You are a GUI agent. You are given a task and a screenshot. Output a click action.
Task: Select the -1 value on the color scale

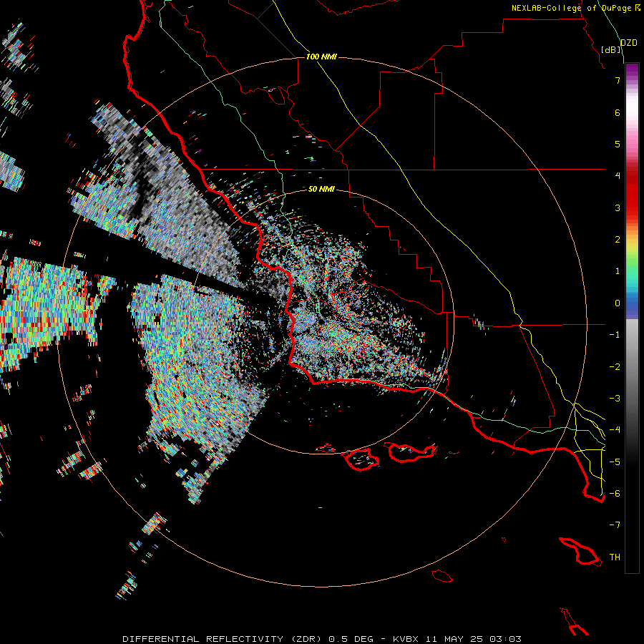pos(615,335)
